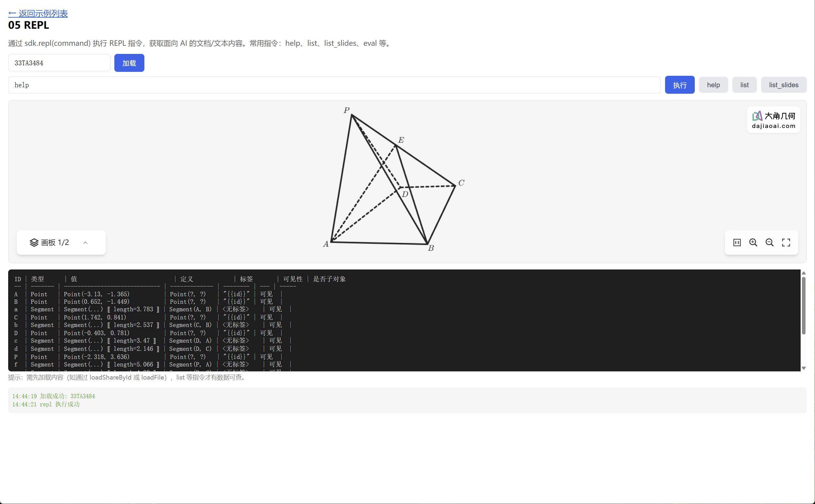This screenshot has height=504, width=815.
Task: Click the output panel scrollbar thumb
Action: [804, 305]
